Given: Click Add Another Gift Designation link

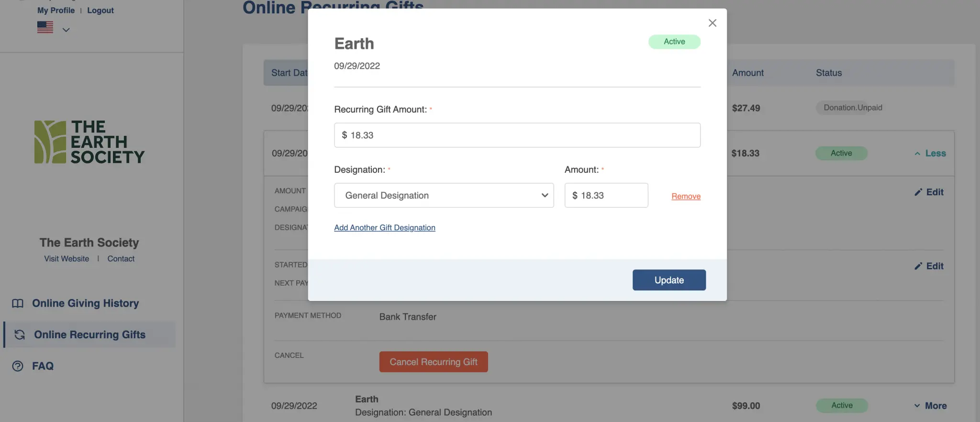Looking at the screenshot, I should 384,228.
